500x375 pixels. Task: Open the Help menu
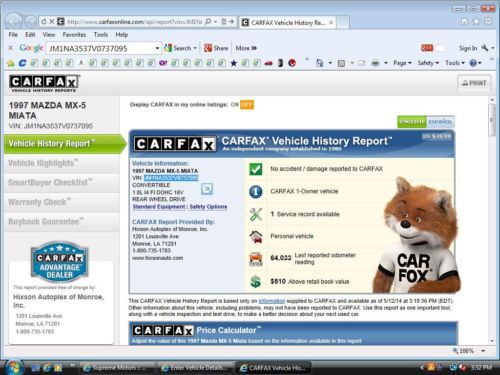122,35
